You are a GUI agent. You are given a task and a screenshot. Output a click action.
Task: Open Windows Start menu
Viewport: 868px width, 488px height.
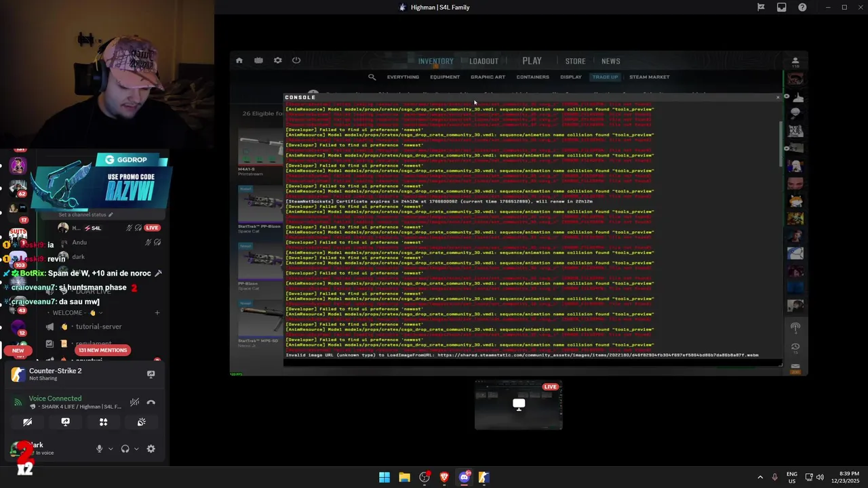(384, 477)
